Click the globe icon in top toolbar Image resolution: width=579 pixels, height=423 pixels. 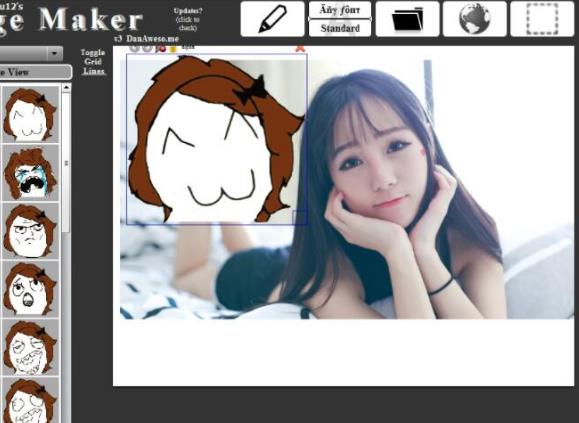point(474,19)
